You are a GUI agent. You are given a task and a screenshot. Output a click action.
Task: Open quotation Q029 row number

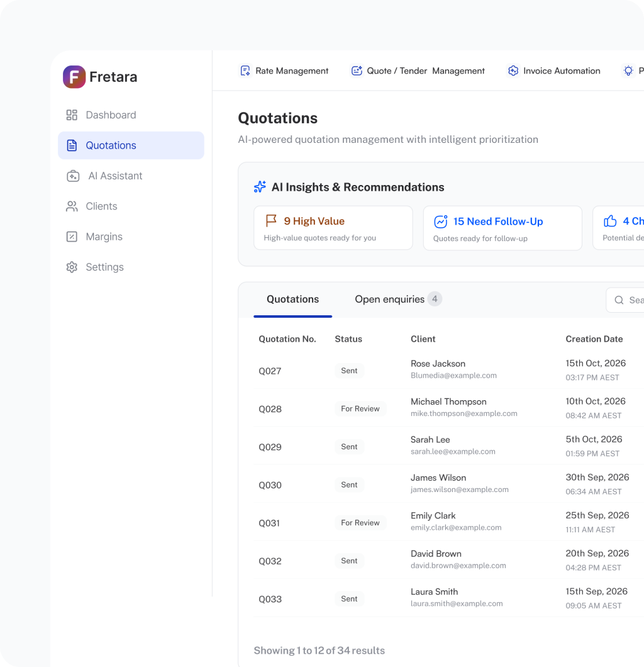coord(270,447)
